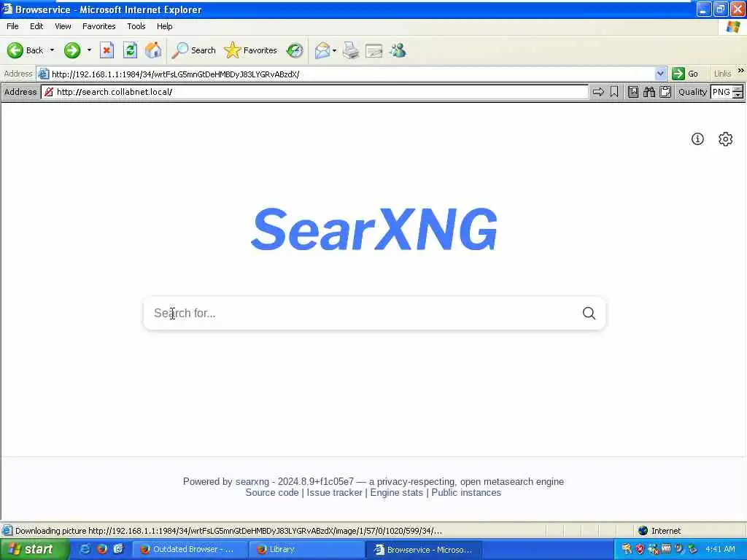Open the Issue tracker link
The width and height of the screenshot is (747, 560).
pos(334,492)
